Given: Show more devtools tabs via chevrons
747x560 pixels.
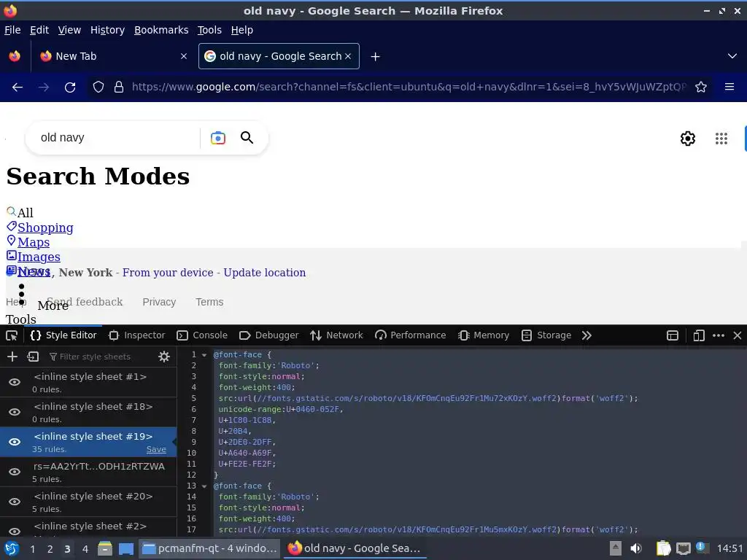Looking at the screenshot, I should (x=587, y=335).
